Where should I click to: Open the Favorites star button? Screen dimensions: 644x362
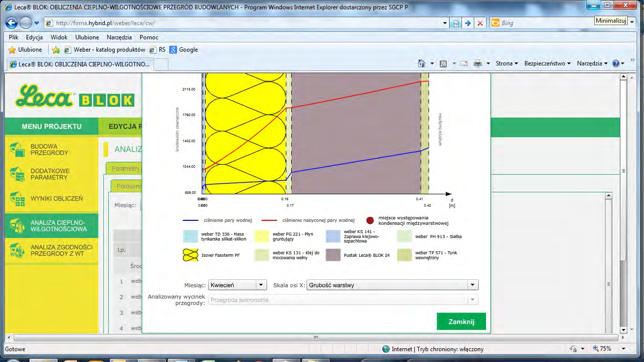click(25, 50)
